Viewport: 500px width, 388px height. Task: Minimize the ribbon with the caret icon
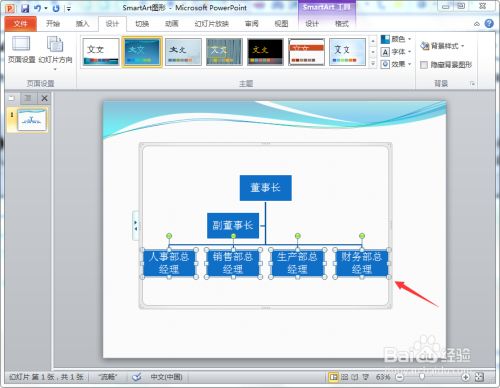click(477, 24)
